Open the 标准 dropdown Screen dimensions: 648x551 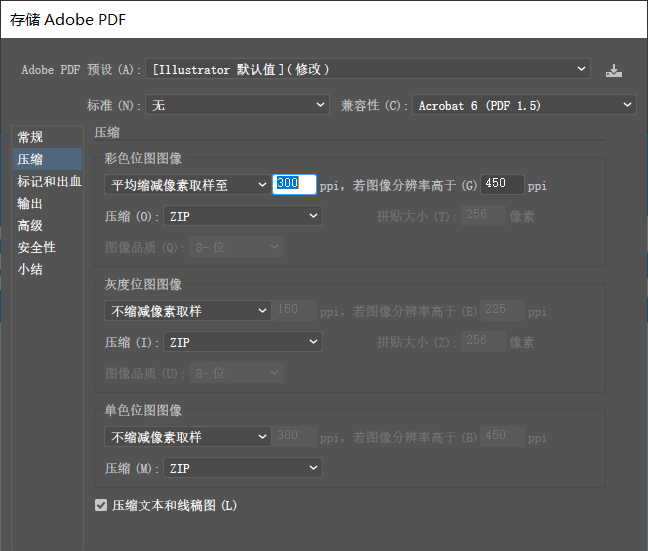pos(237,105)
